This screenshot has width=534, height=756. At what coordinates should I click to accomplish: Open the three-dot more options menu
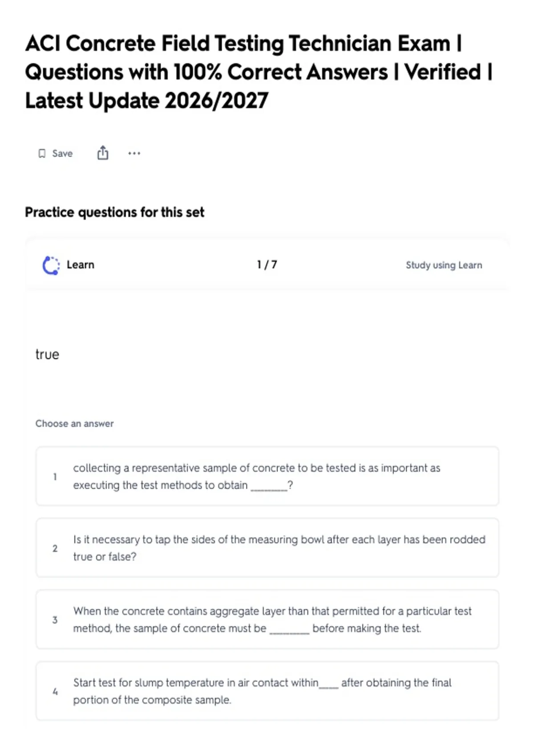coord(134,153)
